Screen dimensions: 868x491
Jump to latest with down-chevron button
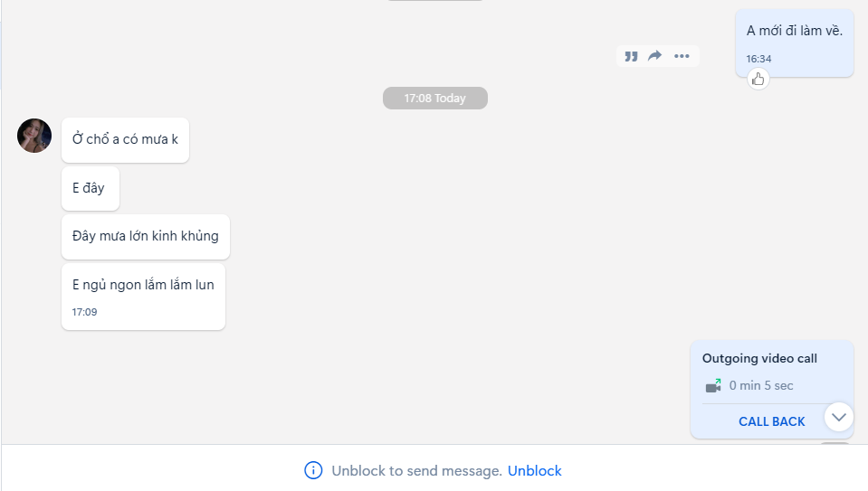tap(839, 417)
